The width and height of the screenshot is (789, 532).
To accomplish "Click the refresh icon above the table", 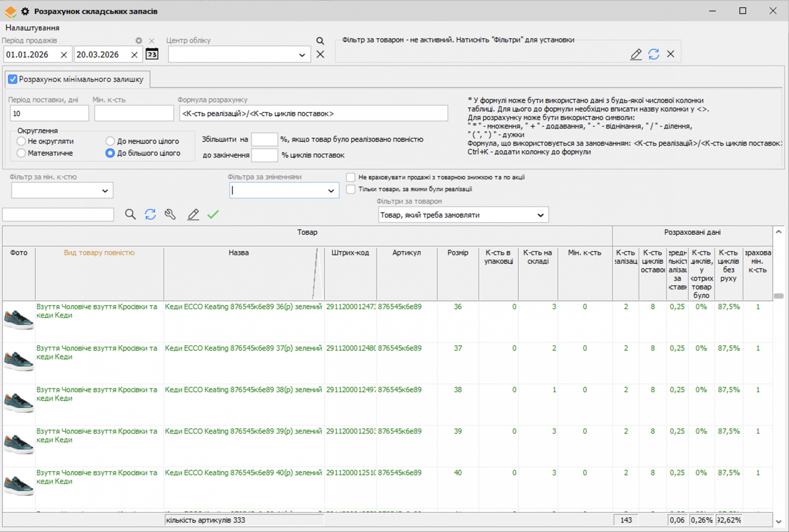I will coord(150,214).
